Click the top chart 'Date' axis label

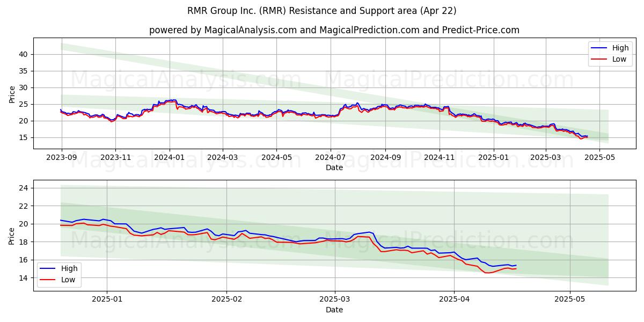334,167
